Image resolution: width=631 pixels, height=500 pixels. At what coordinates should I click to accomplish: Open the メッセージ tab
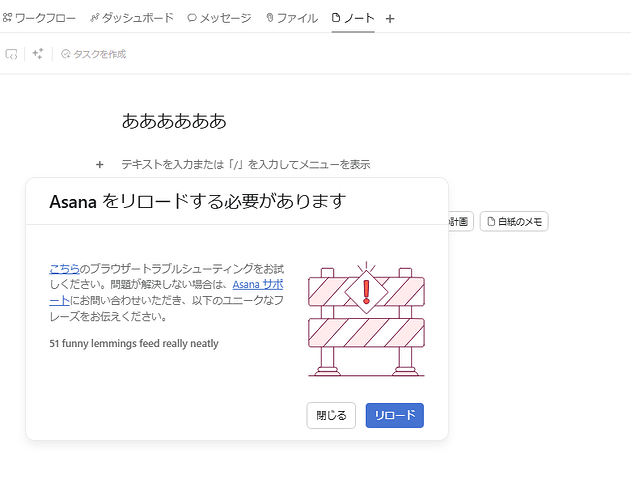pos(219,18)
